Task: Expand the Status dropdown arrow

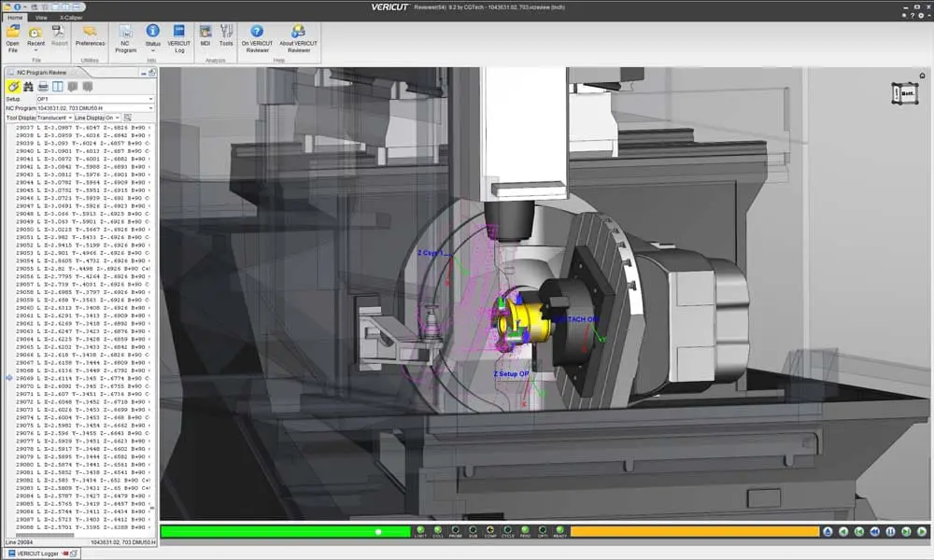Action: click(152, 50)
